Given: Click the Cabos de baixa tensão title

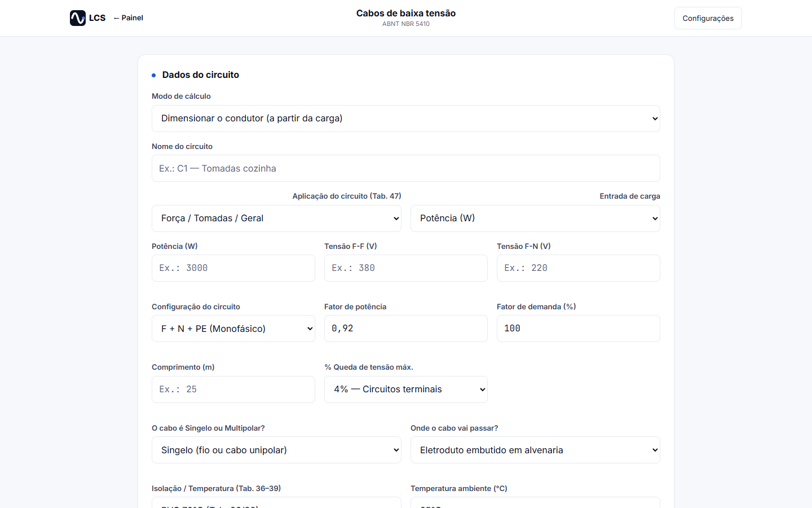Looking at the screenshot, I should [x=406, y=13].
